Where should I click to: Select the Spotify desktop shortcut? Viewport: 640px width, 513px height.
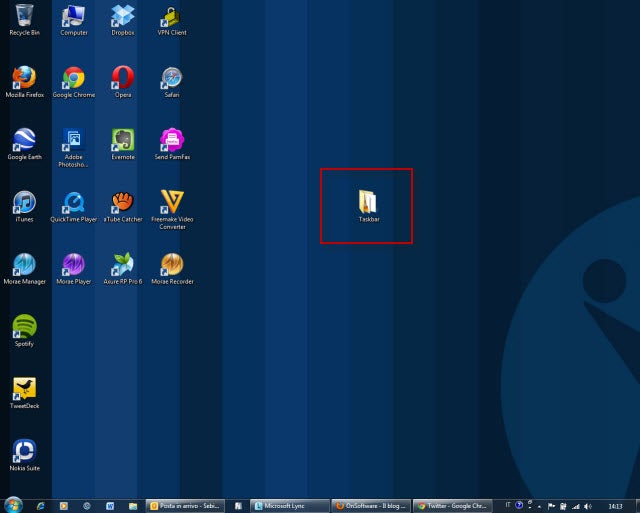24,331
